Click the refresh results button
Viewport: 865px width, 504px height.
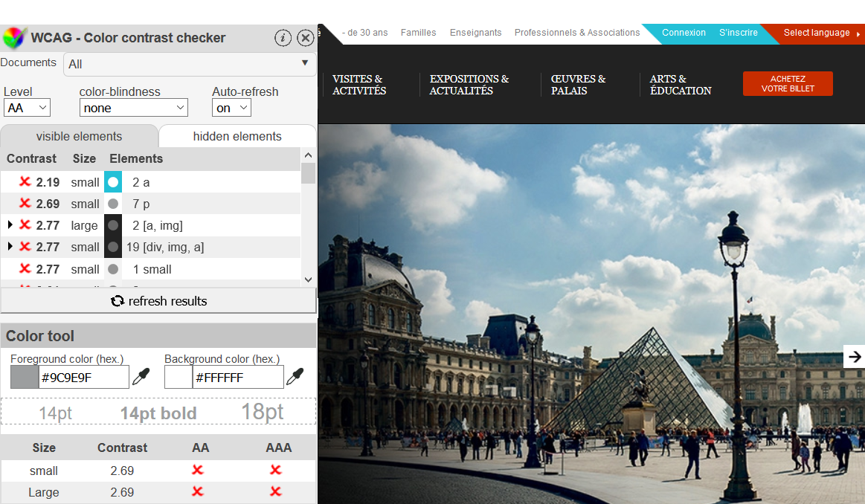point(158,301)
